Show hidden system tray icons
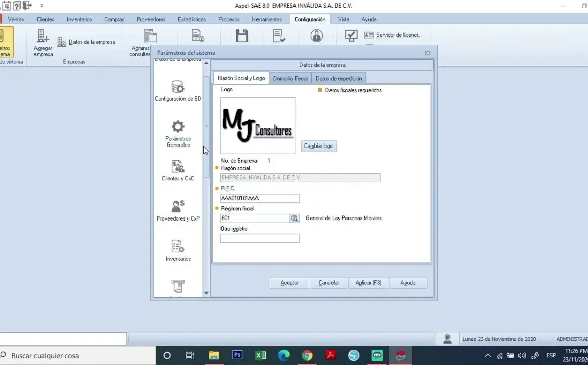Image resolution: width=588 pixels, height=365 pixels. coord(487,356)
